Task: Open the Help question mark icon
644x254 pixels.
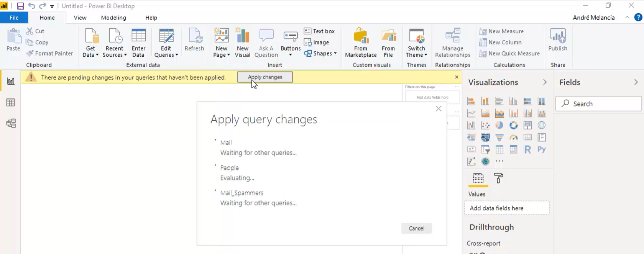Action: 638,18
